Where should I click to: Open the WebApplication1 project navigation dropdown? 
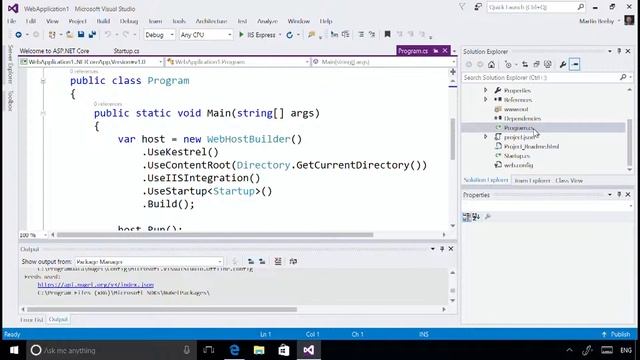(91, 62)
